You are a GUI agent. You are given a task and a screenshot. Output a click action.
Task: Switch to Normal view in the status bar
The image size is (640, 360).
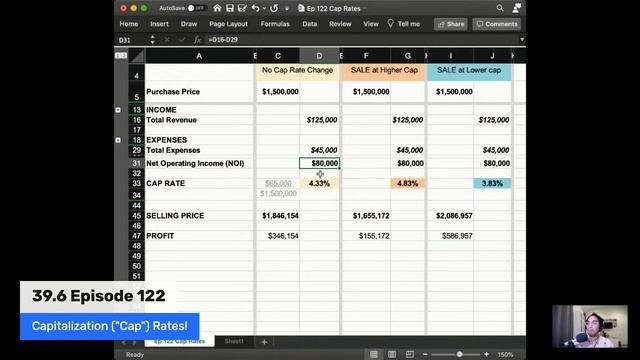point(373,354)
